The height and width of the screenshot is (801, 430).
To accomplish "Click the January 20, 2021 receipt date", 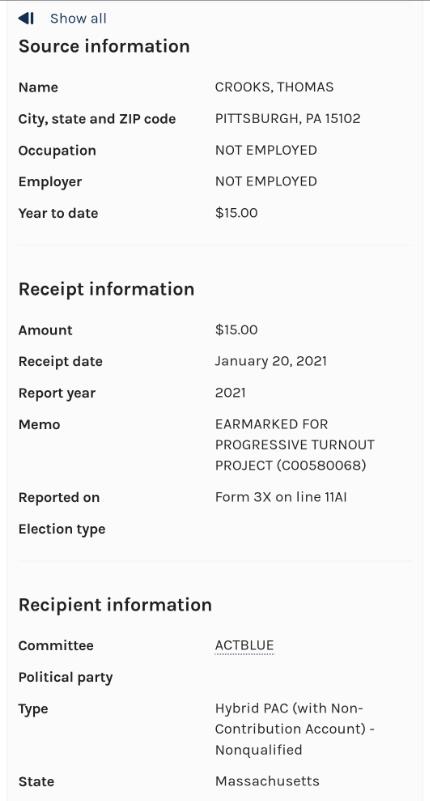I will pos(271,362).
